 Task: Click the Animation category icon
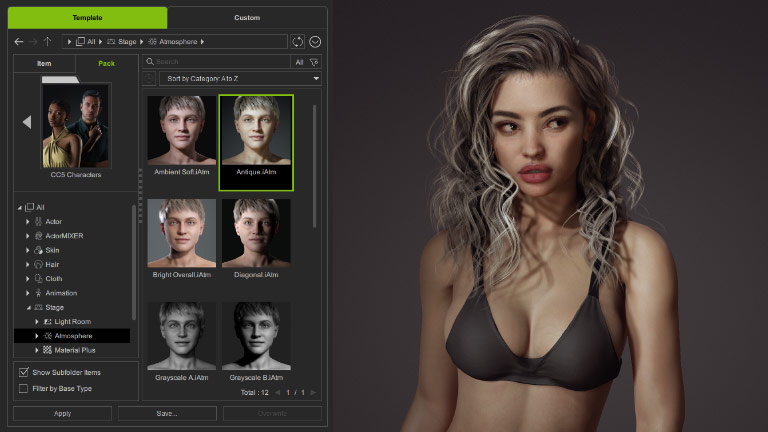click(x=38, y=293)
